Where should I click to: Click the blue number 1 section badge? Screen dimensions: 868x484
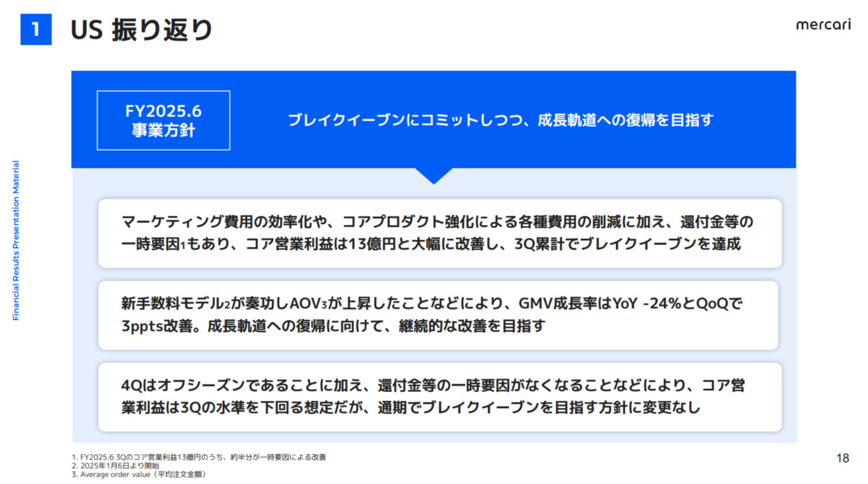(x=36, y=29)
